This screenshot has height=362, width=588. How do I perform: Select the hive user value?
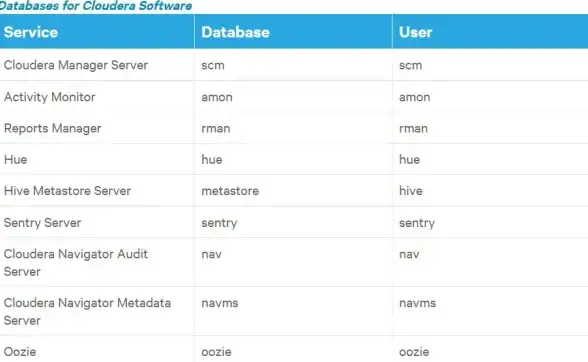click(x=411, y=191)
